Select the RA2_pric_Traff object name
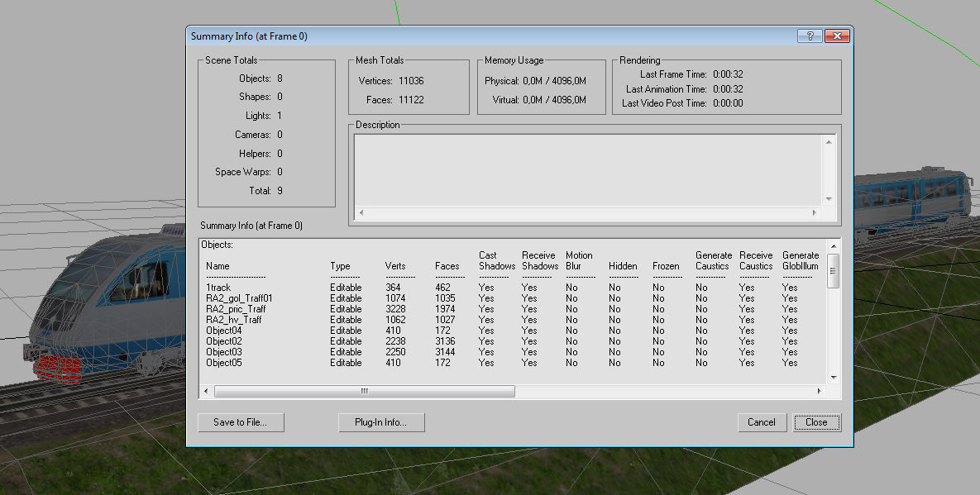 click(x=236, y=309)
